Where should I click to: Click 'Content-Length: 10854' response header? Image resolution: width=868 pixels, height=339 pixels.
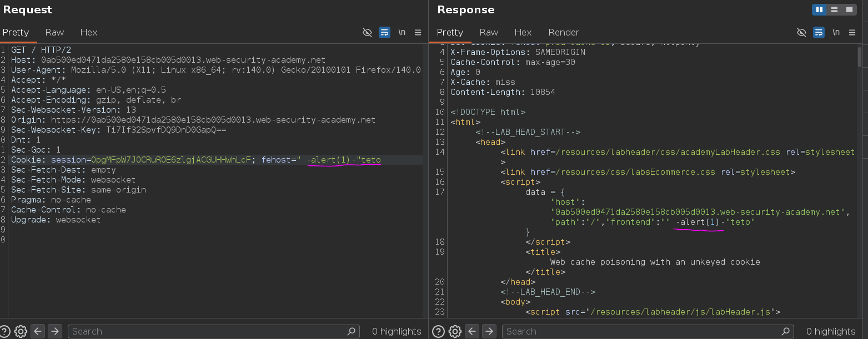pos(503,92)
